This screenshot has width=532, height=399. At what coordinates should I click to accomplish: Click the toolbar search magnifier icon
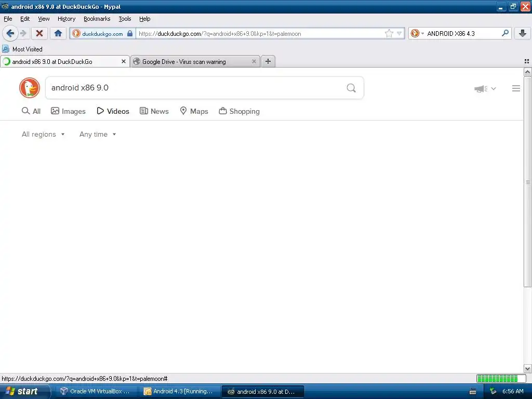[505, 33]
